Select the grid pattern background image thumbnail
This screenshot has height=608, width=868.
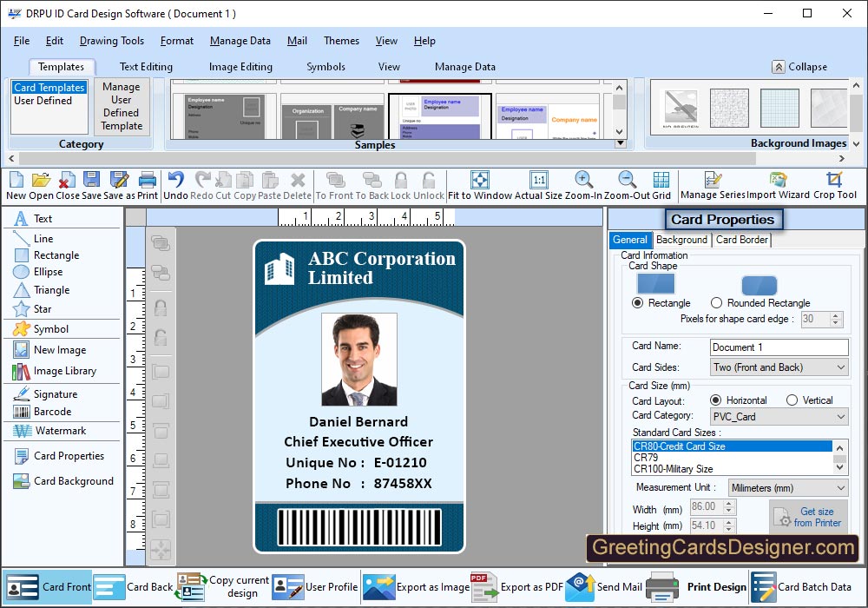pyautogui.click(x=779, y=108)
